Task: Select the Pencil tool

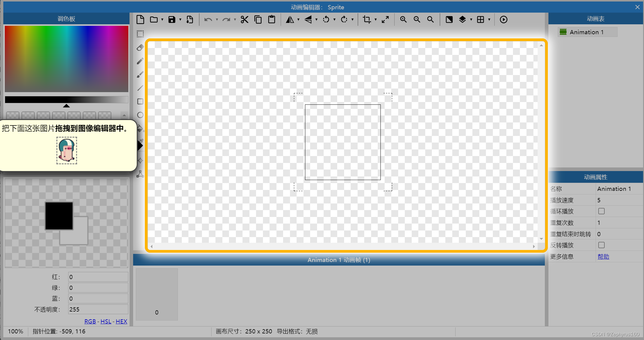Action: (140, 61)
